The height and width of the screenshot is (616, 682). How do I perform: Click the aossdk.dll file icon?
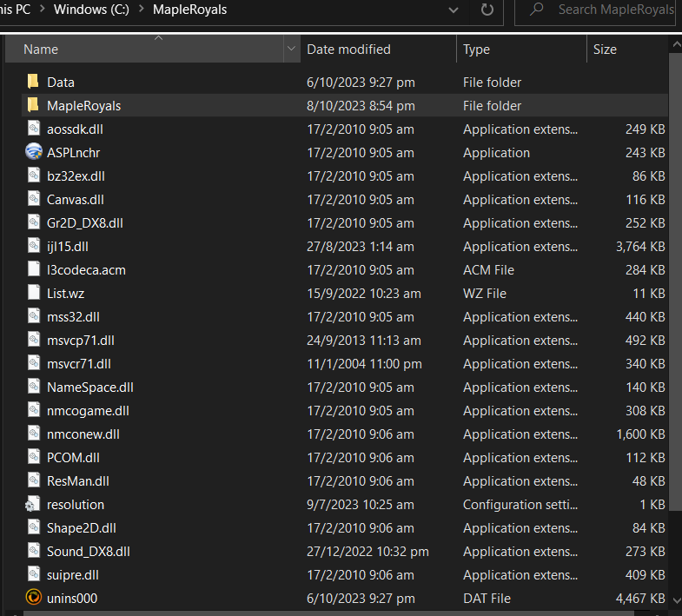click(34, 129)
